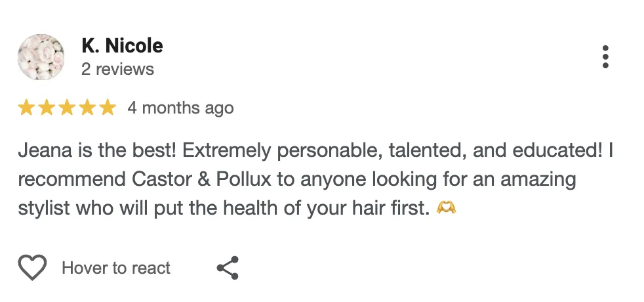Open the three-dot more options menu

[x=605, y=57]
